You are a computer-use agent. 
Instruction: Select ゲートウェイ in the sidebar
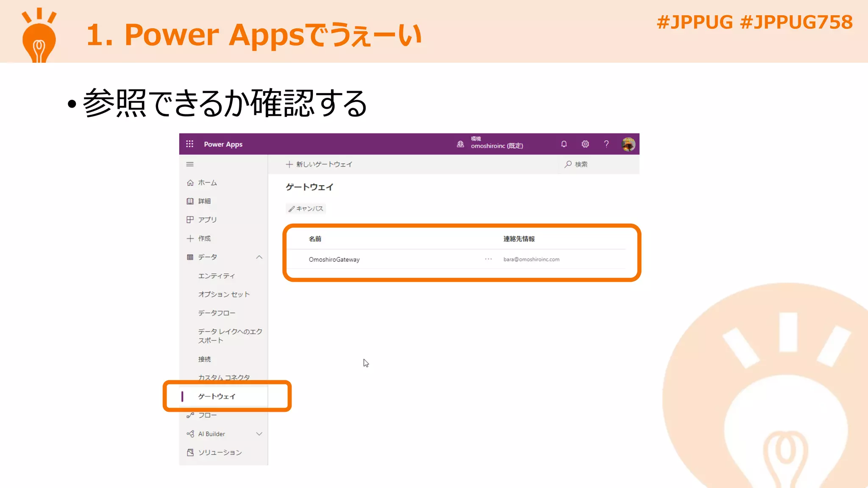tap(217, 396)
